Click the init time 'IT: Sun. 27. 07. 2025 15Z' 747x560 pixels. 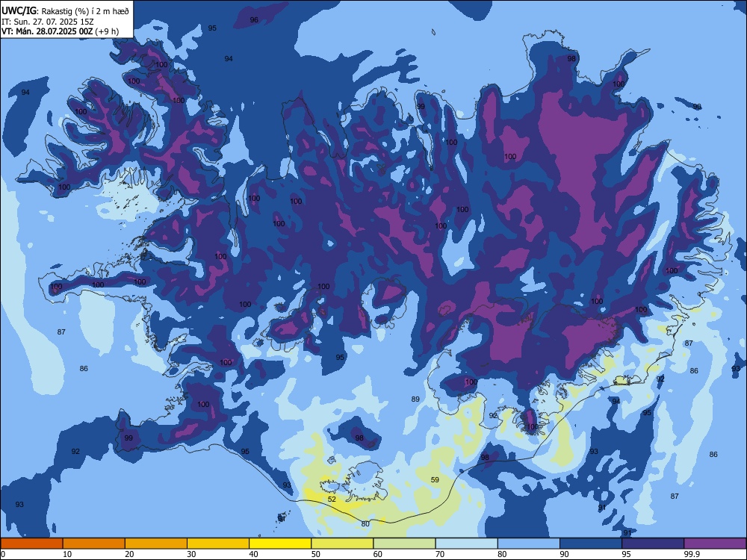(x=48, y=22)
